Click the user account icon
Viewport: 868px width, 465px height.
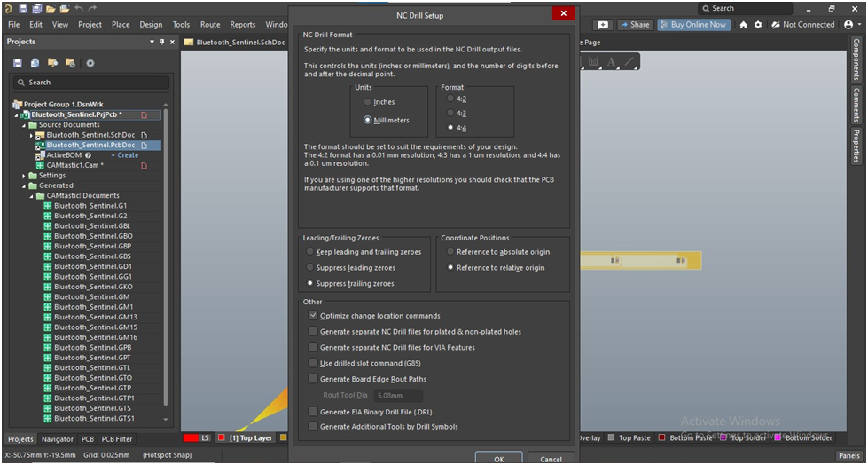tap(848, 25)
